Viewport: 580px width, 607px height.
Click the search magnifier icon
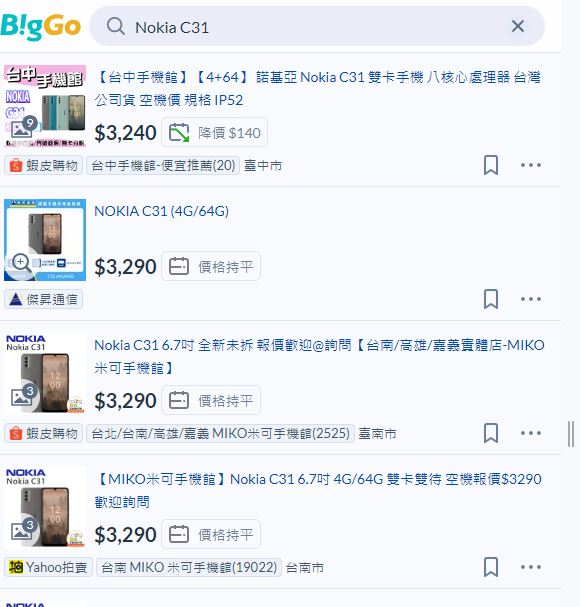115,27
